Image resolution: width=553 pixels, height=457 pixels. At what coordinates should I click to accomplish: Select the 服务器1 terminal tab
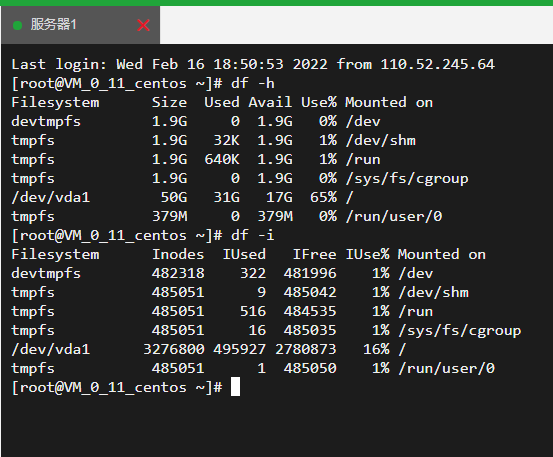[x=80, y=25]
